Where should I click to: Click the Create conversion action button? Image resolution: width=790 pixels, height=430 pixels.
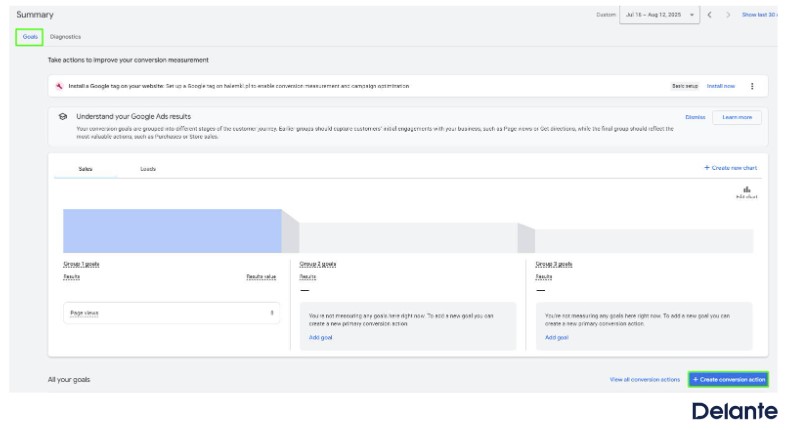click(x=729, y=380)
